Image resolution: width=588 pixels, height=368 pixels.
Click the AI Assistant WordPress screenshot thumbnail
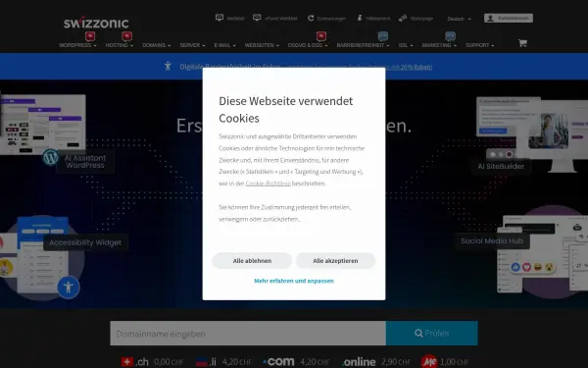43,125
